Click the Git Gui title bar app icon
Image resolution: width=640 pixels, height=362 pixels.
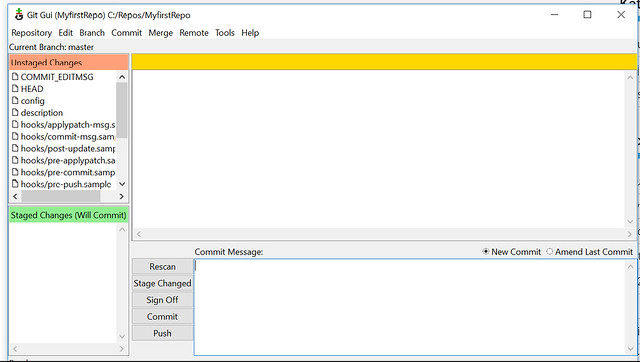click(19, 15)
